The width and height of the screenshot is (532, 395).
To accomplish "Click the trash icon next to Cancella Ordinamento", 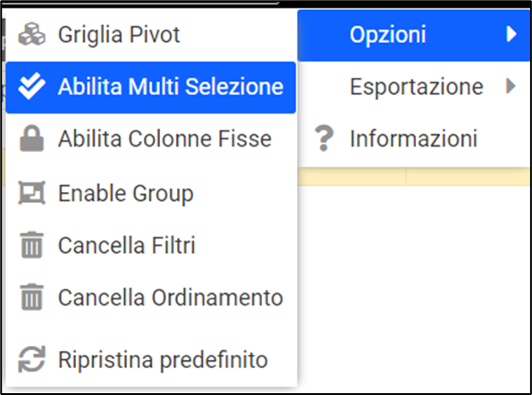I will click(31, 298).
